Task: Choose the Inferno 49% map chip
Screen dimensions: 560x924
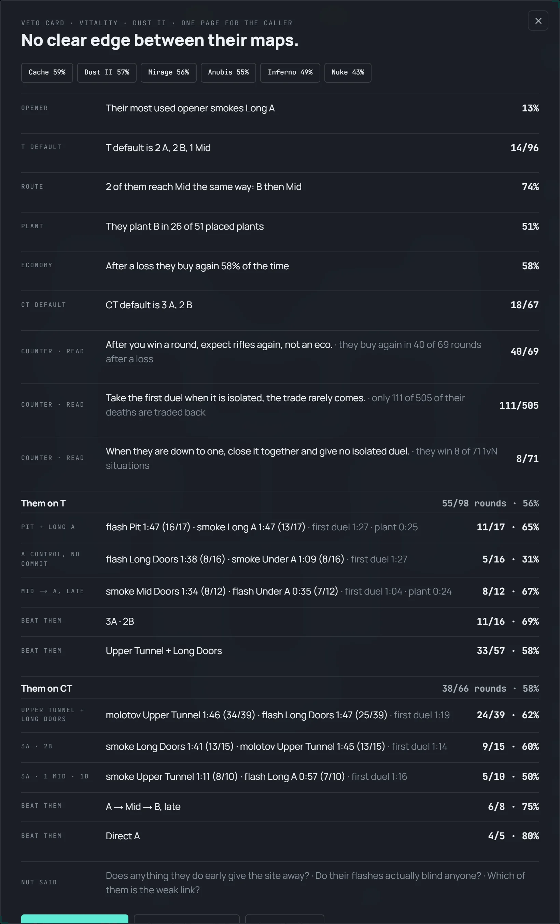Action: (290, 72)
